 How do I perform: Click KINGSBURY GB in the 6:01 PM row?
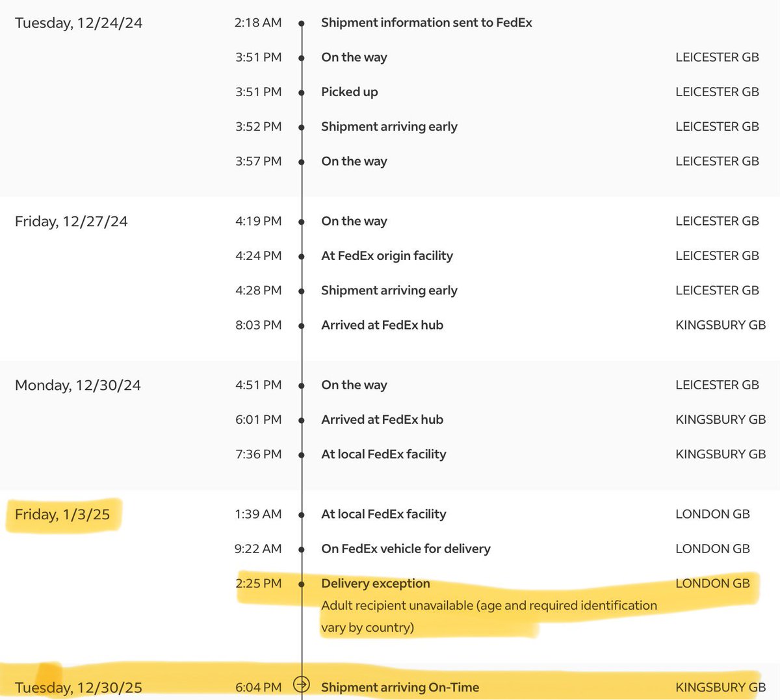720,419
